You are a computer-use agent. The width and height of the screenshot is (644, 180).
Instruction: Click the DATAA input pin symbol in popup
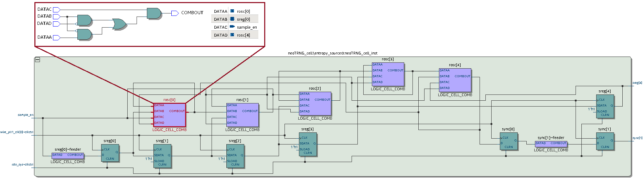(57, 38)
